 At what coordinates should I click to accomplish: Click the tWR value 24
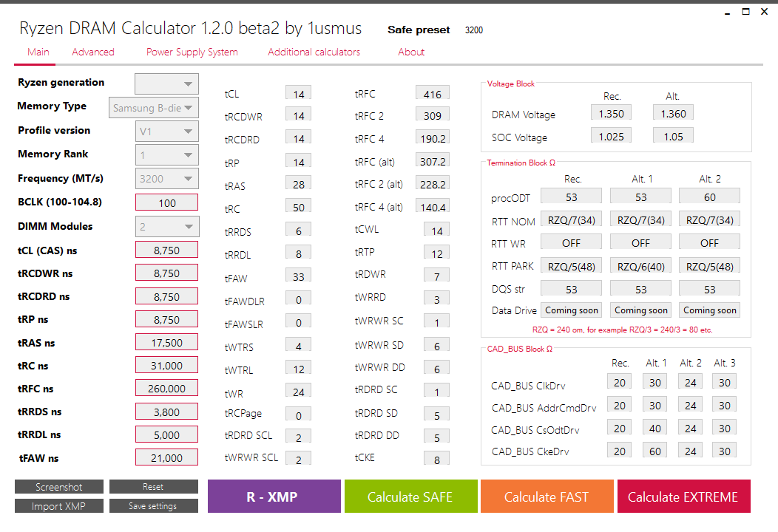(x=299, y=391)
